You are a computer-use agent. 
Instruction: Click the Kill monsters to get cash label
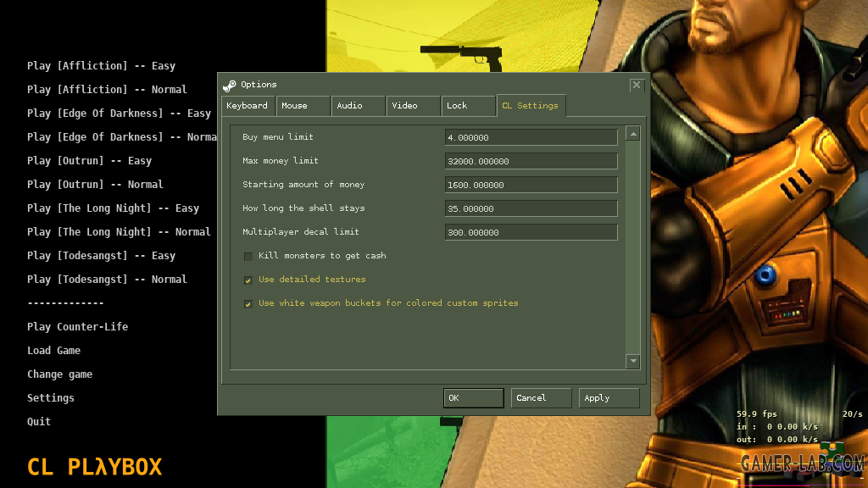(x=322, y=256)
